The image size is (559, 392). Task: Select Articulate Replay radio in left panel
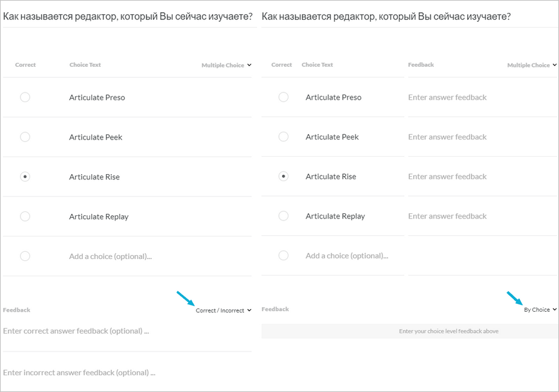point(25,217)
